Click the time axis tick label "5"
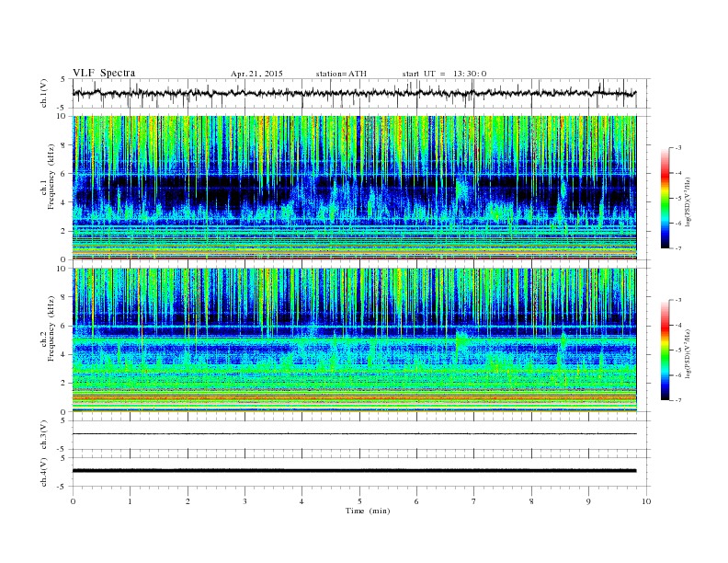This screenshot has height=563, width=728. pos(359,501)
